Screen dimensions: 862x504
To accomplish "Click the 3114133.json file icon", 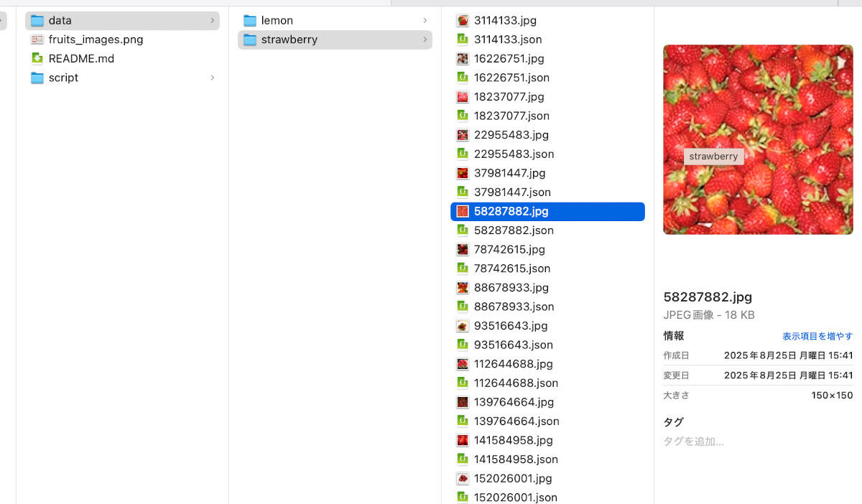I will pos(463,39).
